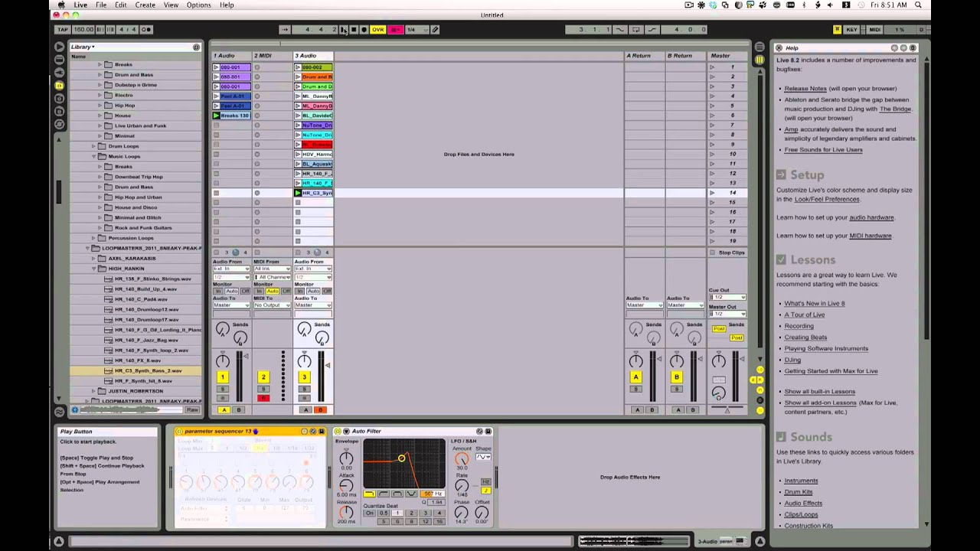Select the bandpass filter type icon
The image size is (980, 551).
click(397, 494)
